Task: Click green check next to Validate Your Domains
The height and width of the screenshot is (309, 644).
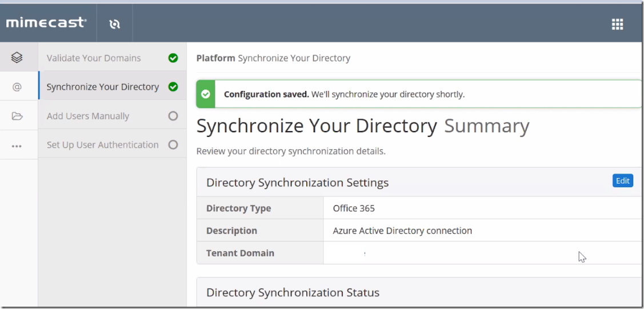Action: (173, 58)
